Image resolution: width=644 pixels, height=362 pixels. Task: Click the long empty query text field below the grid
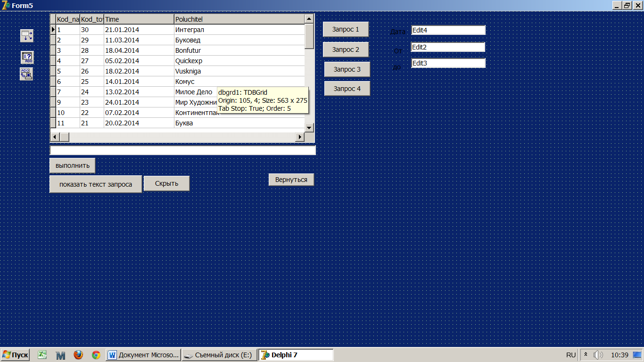183,150
